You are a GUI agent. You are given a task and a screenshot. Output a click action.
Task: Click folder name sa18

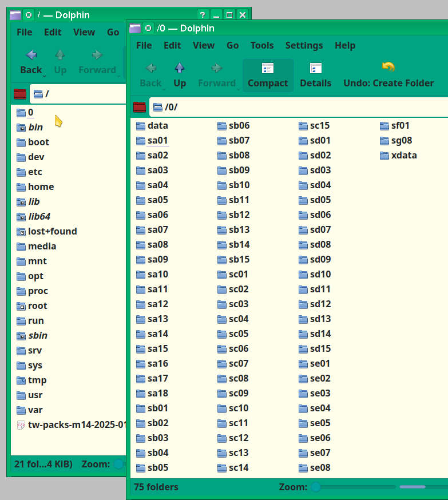[x=158, y=393]
